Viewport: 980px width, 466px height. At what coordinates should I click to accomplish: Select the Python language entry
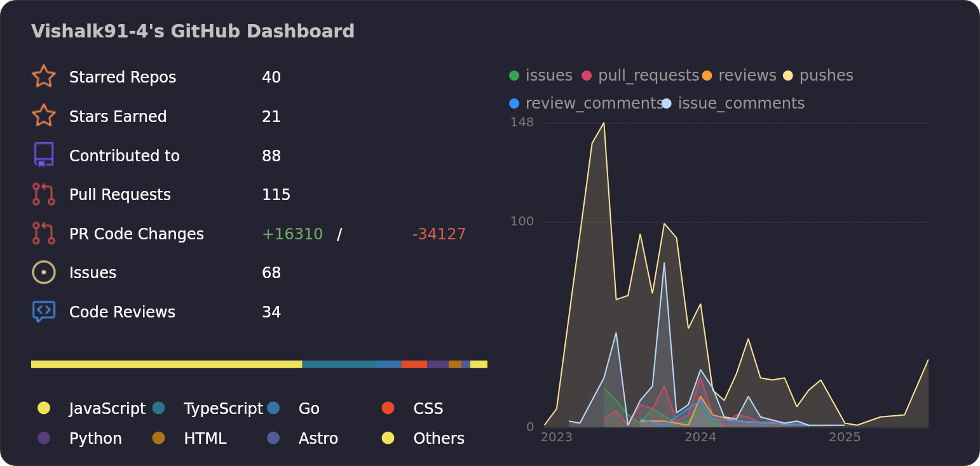(x=94, y=438)
